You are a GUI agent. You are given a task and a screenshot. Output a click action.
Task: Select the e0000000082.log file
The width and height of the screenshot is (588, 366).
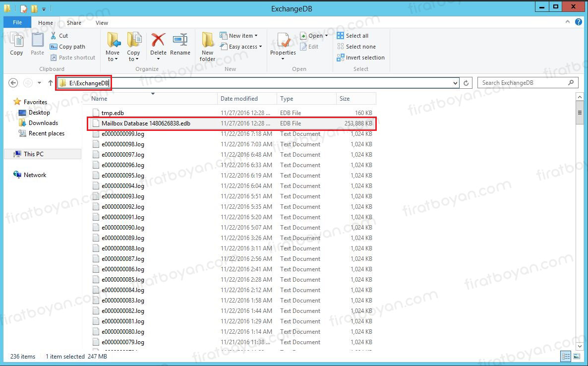coord(232,311)
